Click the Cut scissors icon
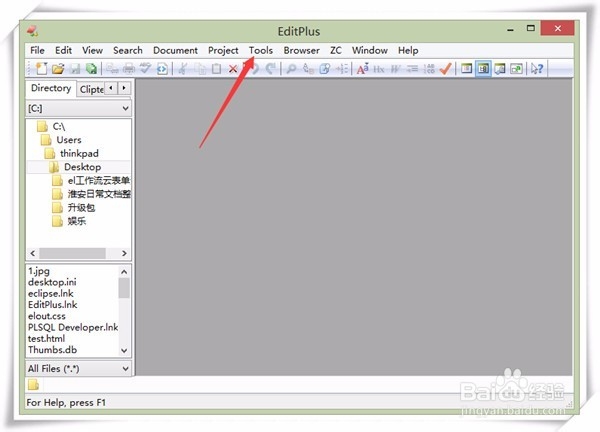Viewport: 600px width, 432px height. 183,69
